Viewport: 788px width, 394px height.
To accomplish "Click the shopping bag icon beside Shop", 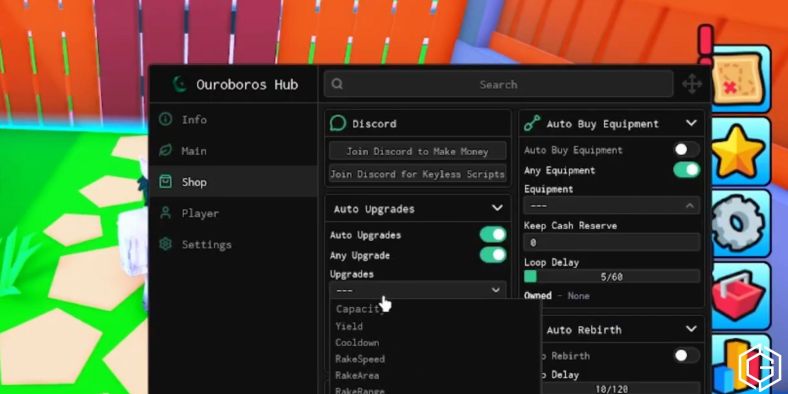I will tap(165, 181).
